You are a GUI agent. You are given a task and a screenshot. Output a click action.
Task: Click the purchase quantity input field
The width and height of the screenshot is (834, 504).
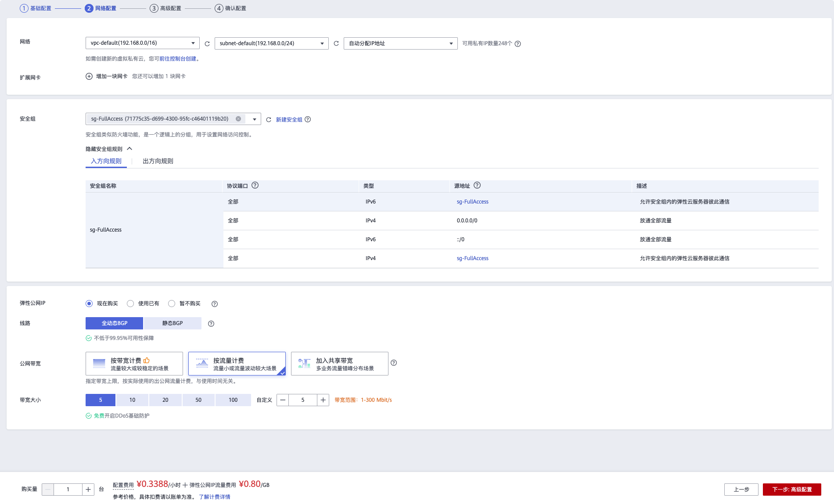(68, 490)
